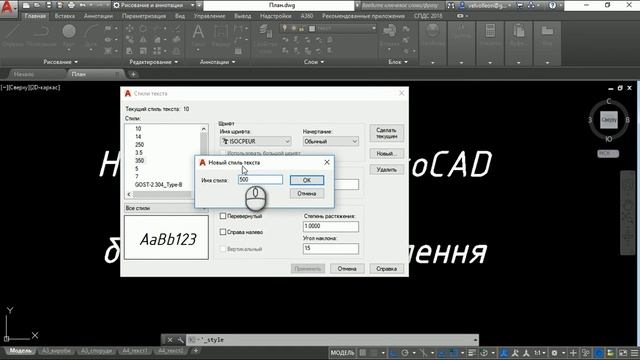This screenshot has width=640, height=360.
Task: Click the Сверху face of the ViewCube
Action: click(609, 120)
